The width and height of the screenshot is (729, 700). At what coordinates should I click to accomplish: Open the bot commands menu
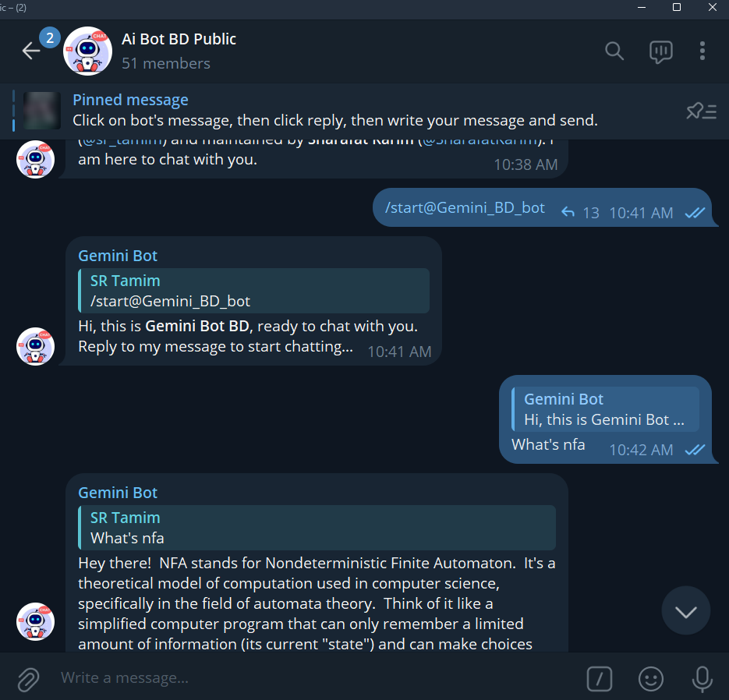[599, 679]
